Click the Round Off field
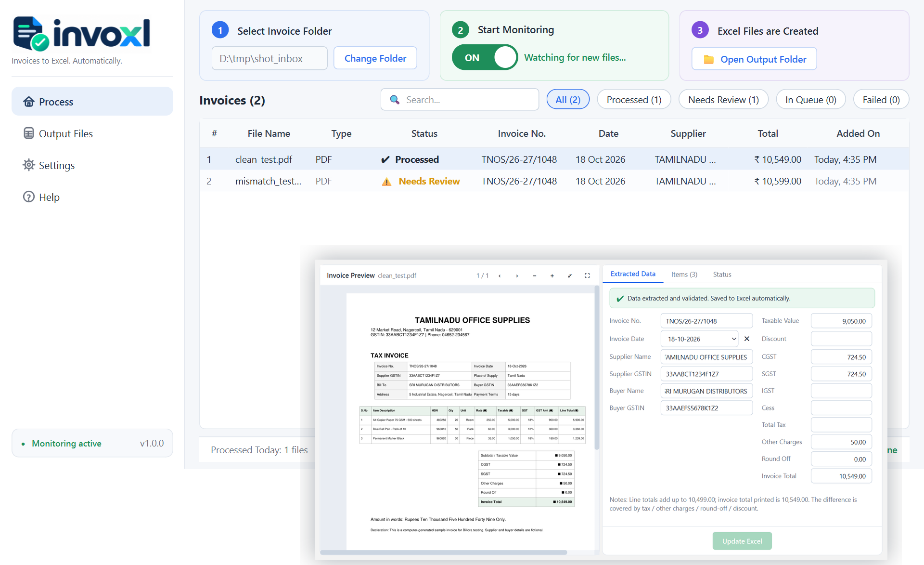Viewport: 924px width, 565px height. coord(841,459)
